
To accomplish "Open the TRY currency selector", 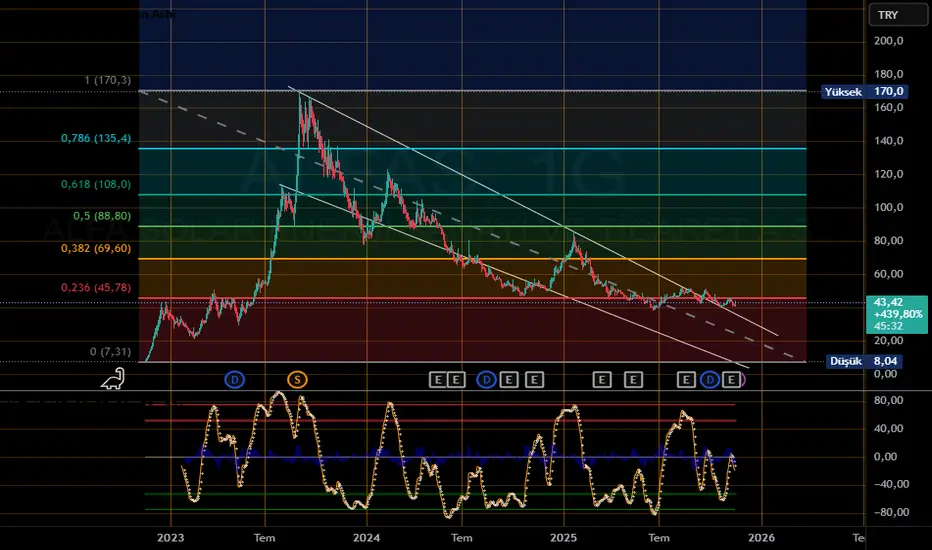I will (887, 16).
